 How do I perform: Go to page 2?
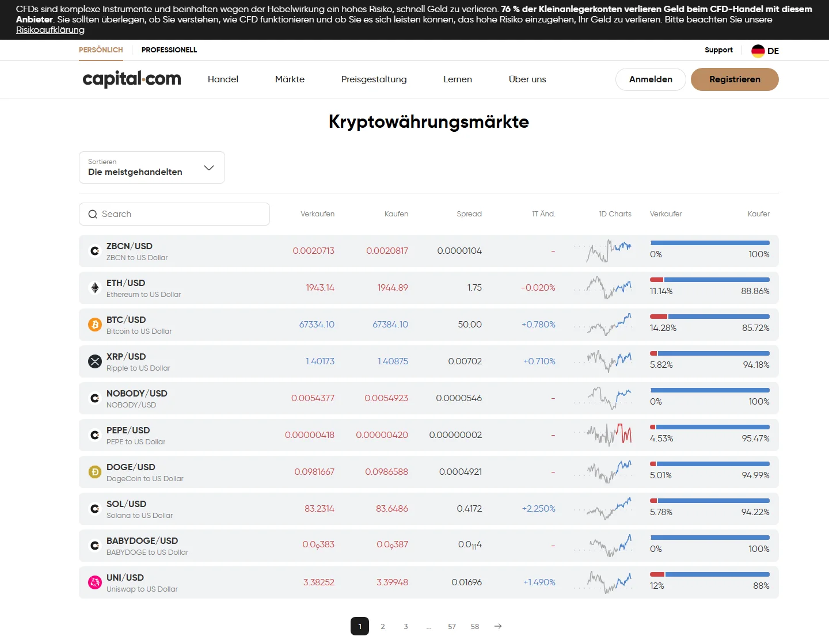[x=383, y=626]
